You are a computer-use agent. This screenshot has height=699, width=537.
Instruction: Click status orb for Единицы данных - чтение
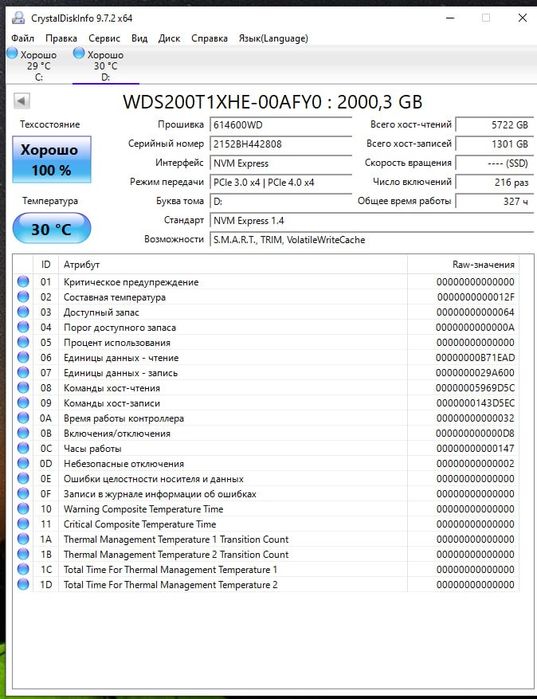23,358
